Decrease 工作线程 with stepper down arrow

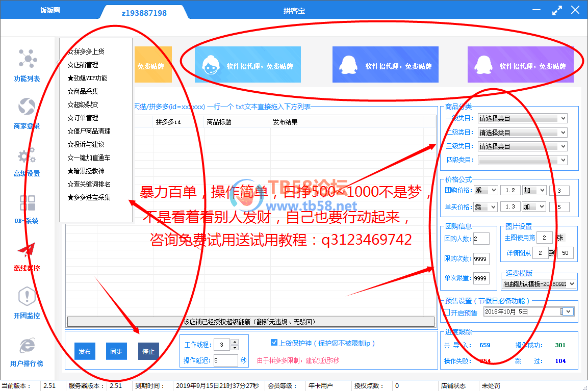click(x=235, y=348)
